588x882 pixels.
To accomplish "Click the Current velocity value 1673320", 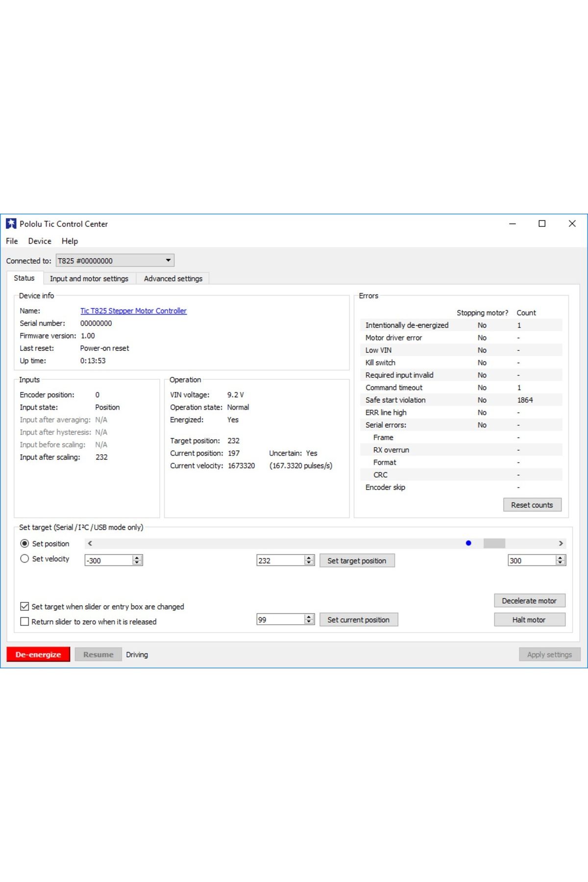I will tap(241, 465).
